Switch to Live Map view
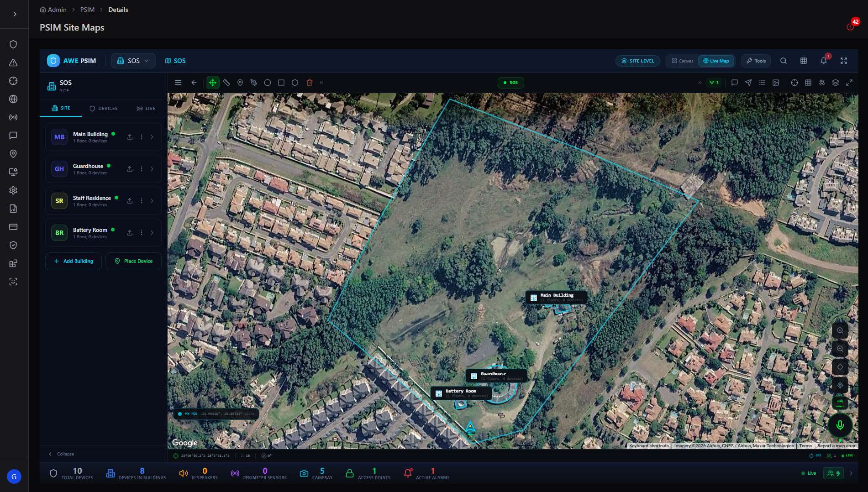The height and width of the screenshot is (492, 868). coord(716,61)
